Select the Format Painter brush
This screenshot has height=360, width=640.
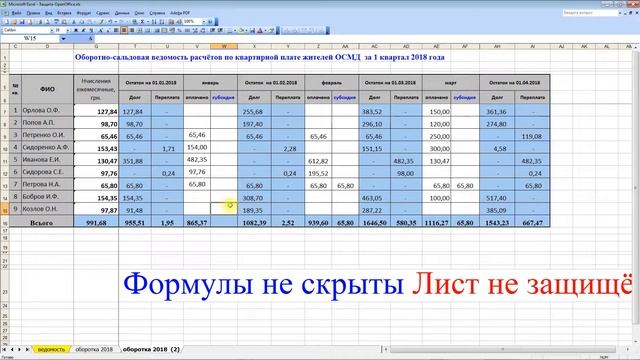pyautogui.click(x=101, y=22)
